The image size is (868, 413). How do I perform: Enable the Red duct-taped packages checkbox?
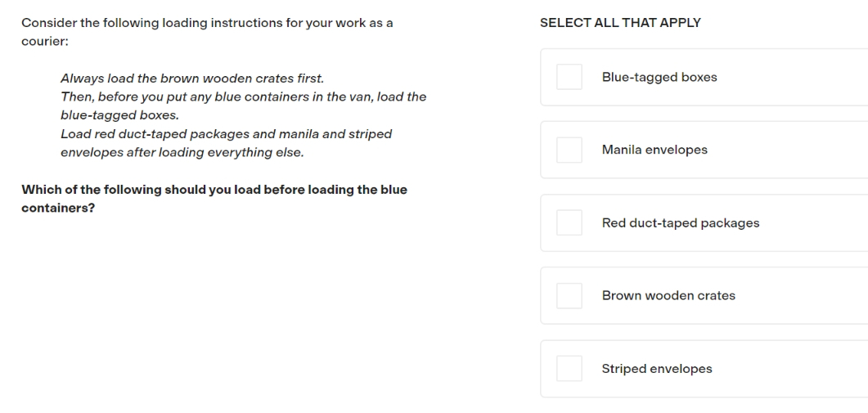[x=569, y=222]
